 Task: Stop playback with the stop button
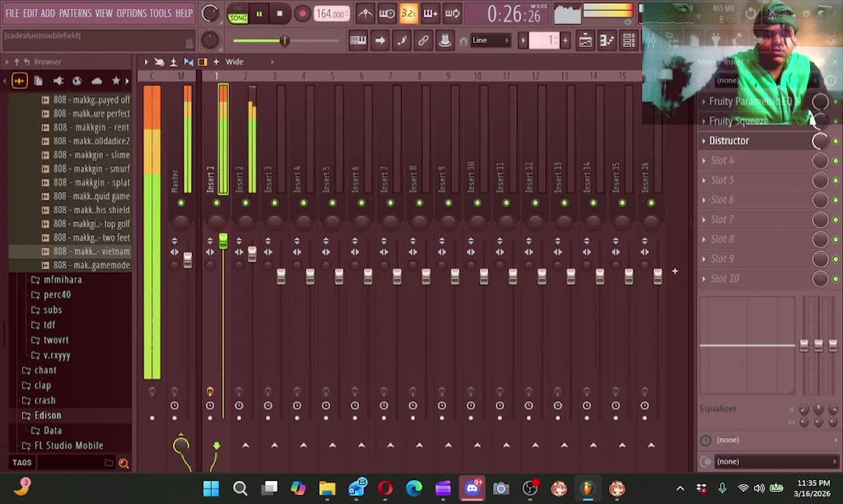pos(279,14)
